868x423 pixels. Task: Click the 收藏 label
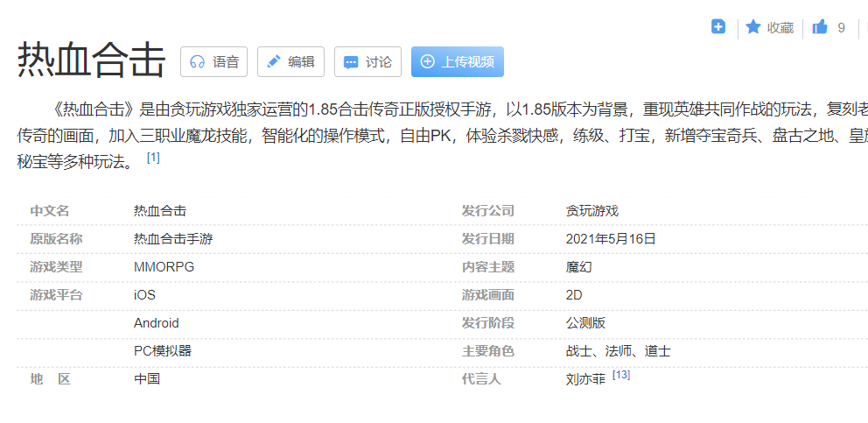(x=780, y=28)
